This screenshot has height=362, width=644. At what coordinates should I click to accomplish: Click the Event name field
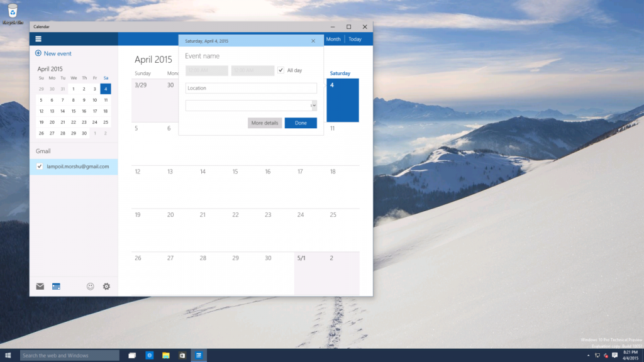[x=250, y=56]
